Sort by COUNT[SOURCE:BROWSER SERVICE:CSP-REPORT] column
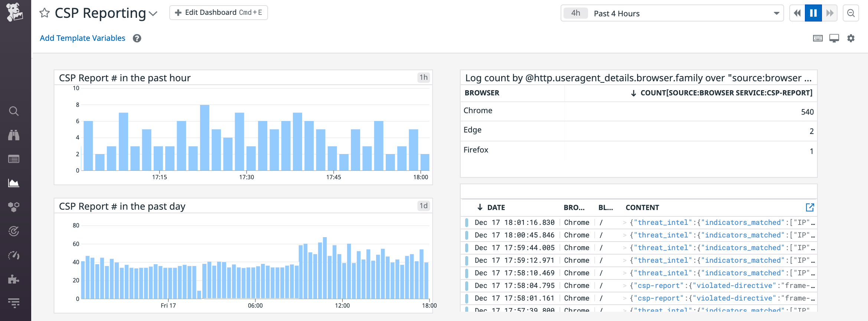The image size is (868, 321). [x=722, y=93]
